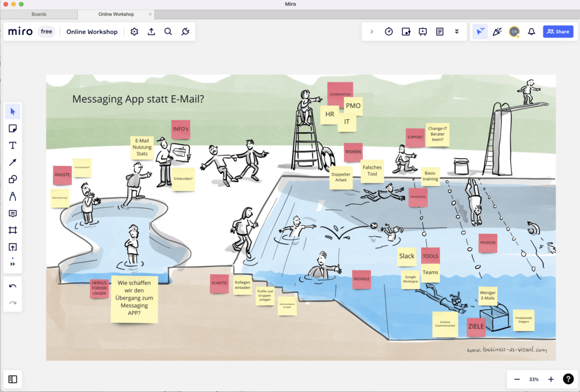This screenshot has height=392, width=580.
Task: Expand the collapsed apps toolbar chevron
Action: [372, 31]
